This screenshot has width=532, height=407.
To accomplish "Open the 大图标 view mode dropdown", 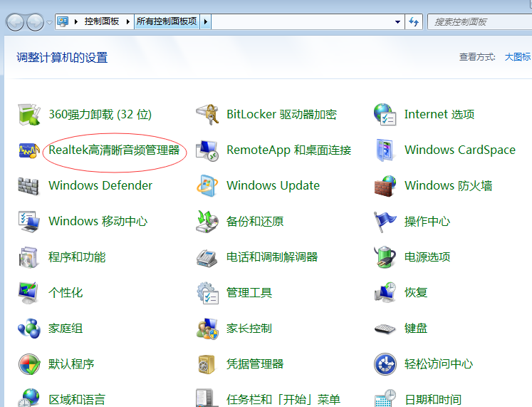I will click(518, 57).
